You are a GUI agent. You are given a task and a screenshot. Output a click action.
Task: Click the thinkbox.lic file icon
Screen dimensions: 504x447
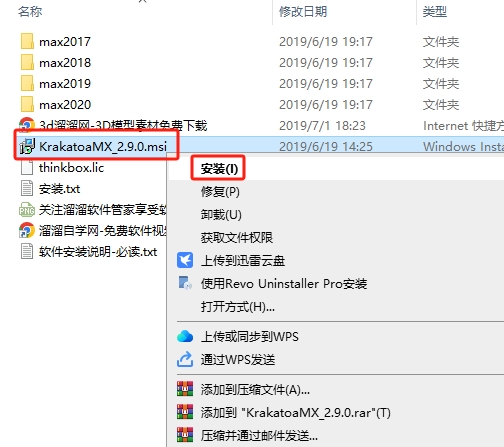pyautogui.click(x=27, y=168)
